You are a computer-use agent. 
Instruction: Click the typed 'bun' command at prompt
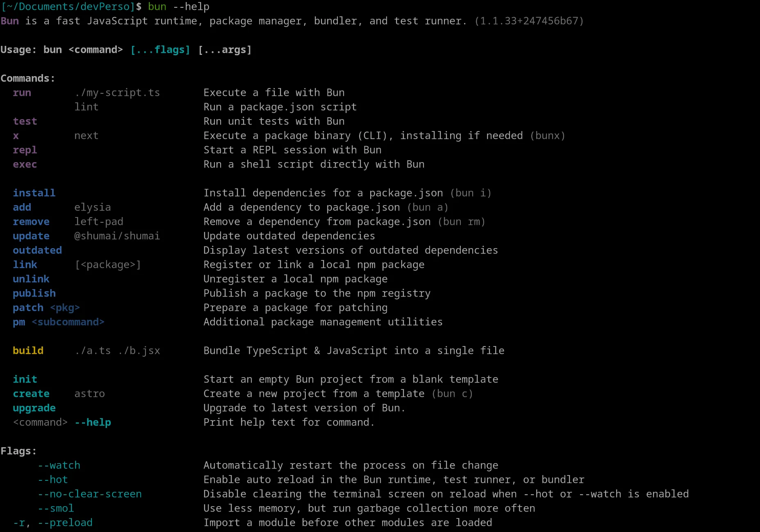tap(157, 7)
